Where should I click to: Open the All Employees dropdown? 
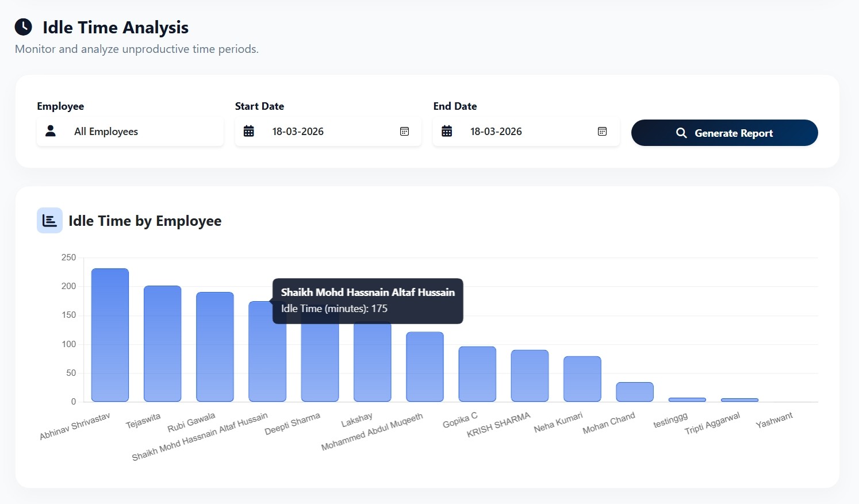pyautogui.click(x=130, y=131)
